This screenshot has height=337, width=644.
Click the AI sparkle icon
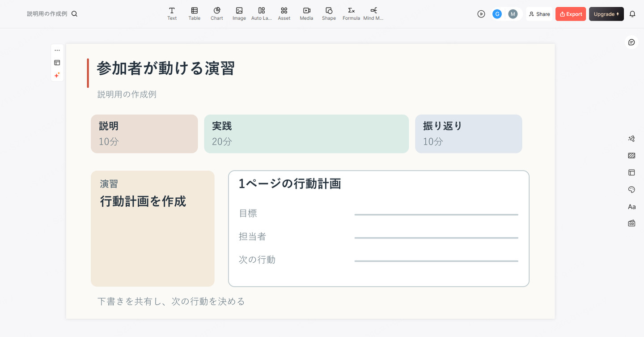point(57,75)
